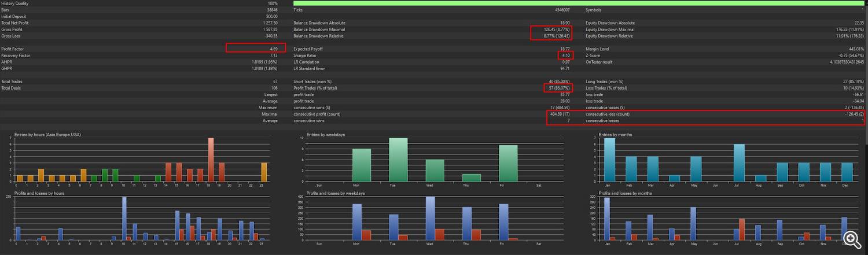Select the Balance Drawdown Relative value 8.77% (126.45)

point(557,36)
